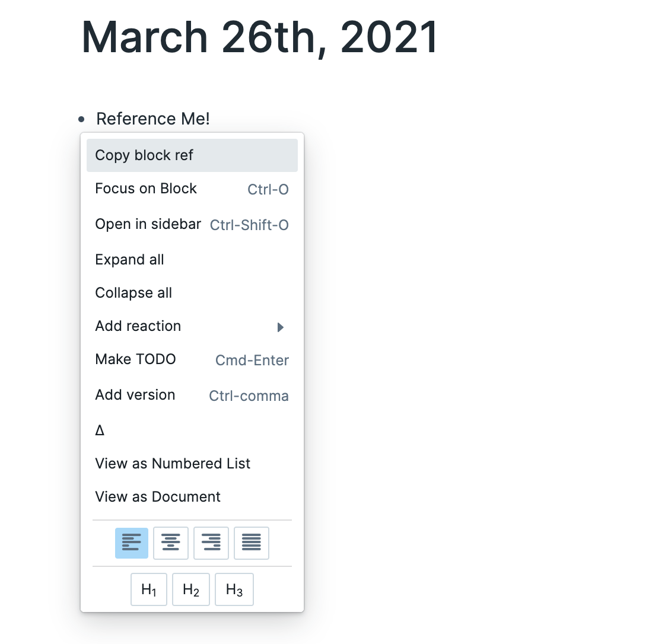
Task: Apply H3 heading formatting
Action: pyautogui.click(x=234, y=589)
